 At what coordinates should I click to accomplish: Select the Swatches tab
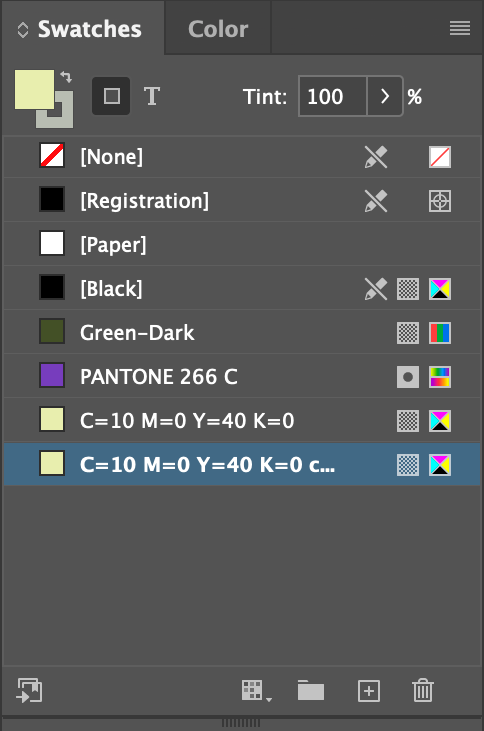point(90,29)
